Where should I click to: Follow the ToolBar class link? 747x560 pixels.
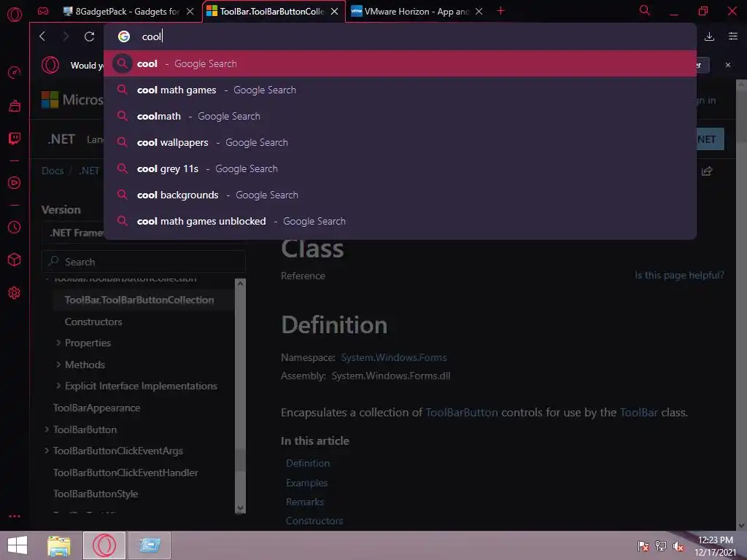click(x=639, y=413)
